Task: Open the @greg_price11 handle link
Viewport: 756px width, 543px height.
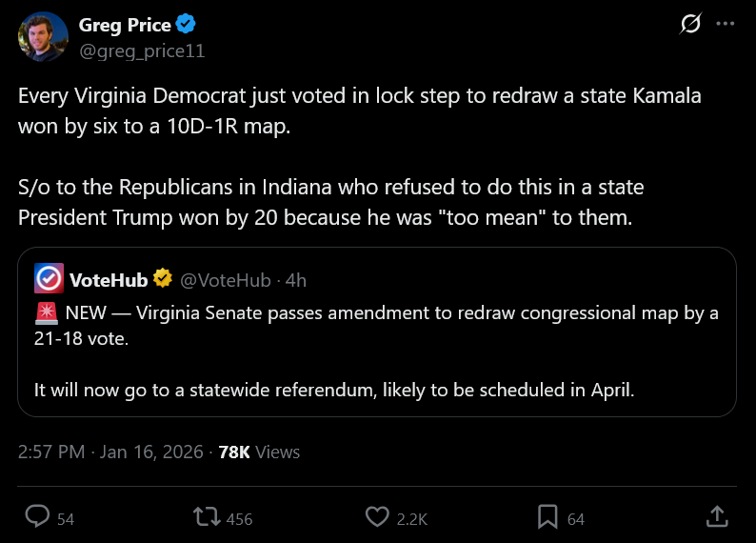Action: point(142,50)
